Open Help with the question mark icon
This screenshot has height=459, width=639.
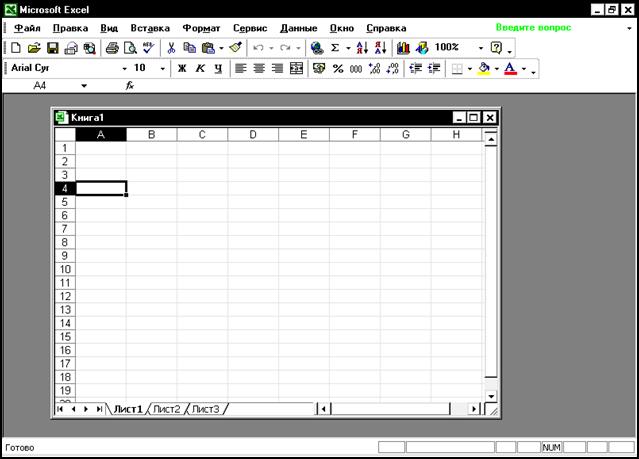click(496, 48)
